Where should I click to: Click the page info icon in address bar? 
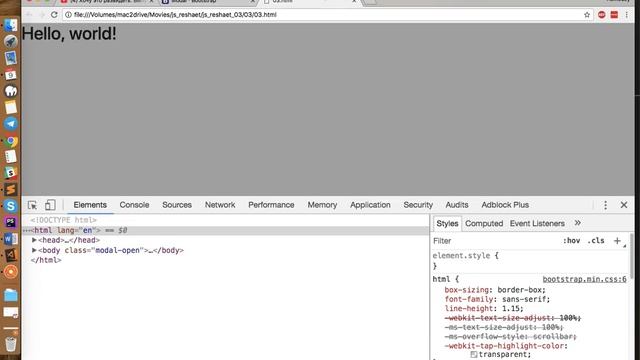point(68,15)
